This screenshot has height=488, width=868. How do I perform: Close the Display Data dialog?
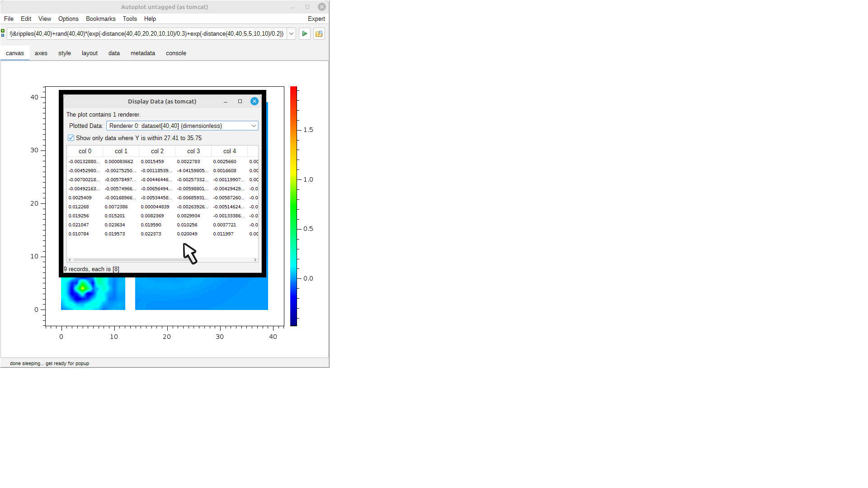point(255,101)
